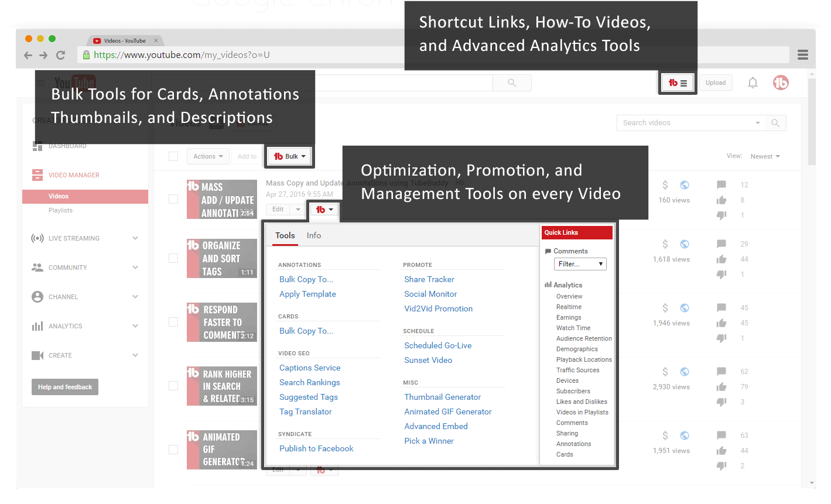Open the Thumbnail Generator link
Viewport: 831px width, 504px height.
(x=442, y=397)
